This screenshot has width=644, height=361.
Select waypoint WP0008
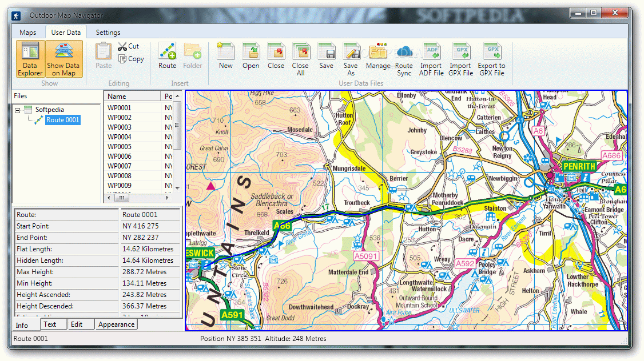(x=120, y=175)
